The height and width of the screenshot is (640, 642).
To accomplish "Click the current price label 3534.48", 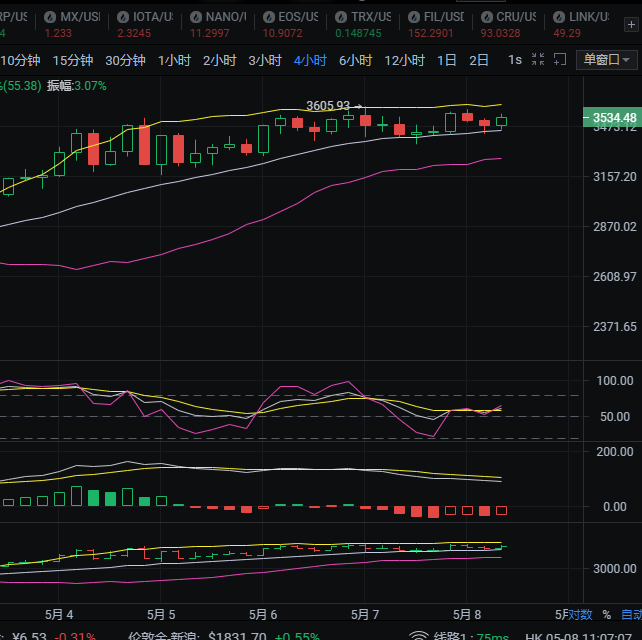I will [613, 118].
